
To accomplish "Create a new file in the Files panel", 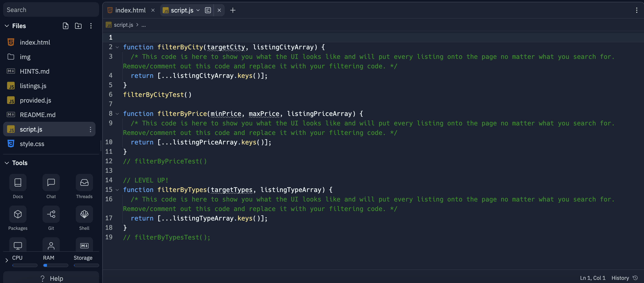I will click(65, 26).
